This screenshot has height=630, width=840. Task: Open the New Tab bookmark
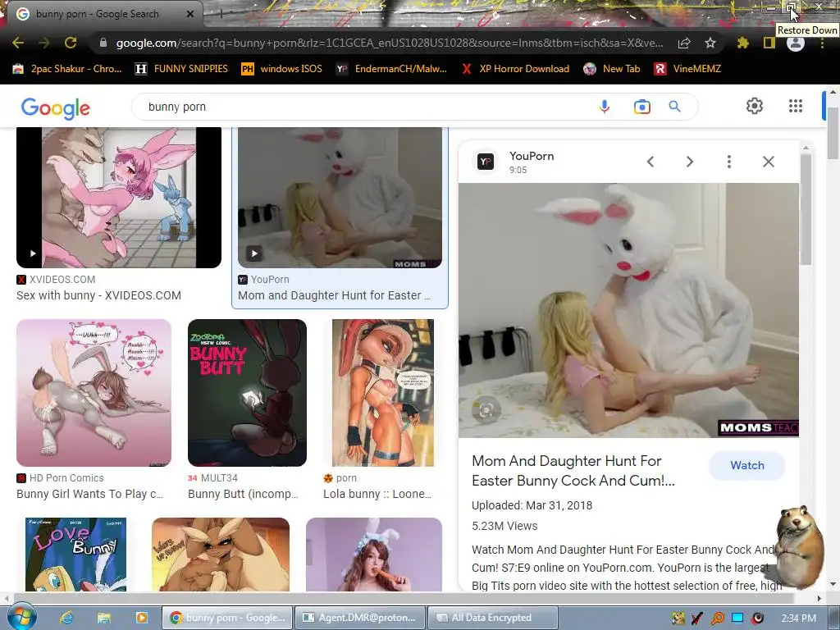(x=612, y=69)
